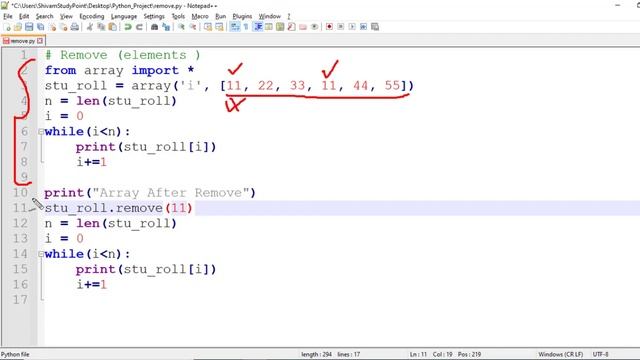Close the remove.py tab

(40, 41)
